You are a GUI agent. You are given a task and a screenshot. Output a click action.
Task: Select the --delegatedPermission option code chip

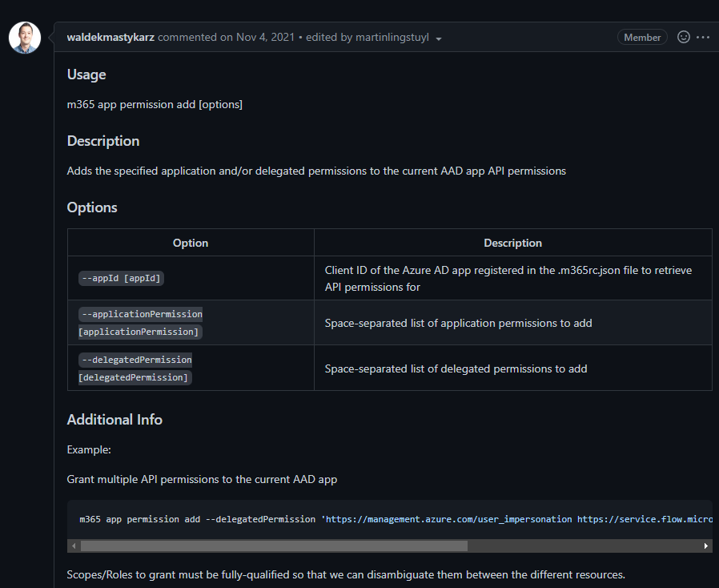click(135, 360)
